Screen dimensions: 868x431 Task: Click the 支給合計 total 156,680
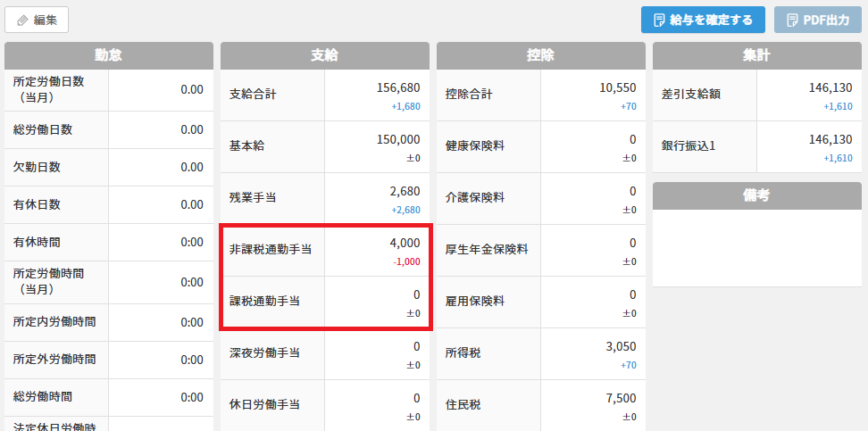(398, 87)
